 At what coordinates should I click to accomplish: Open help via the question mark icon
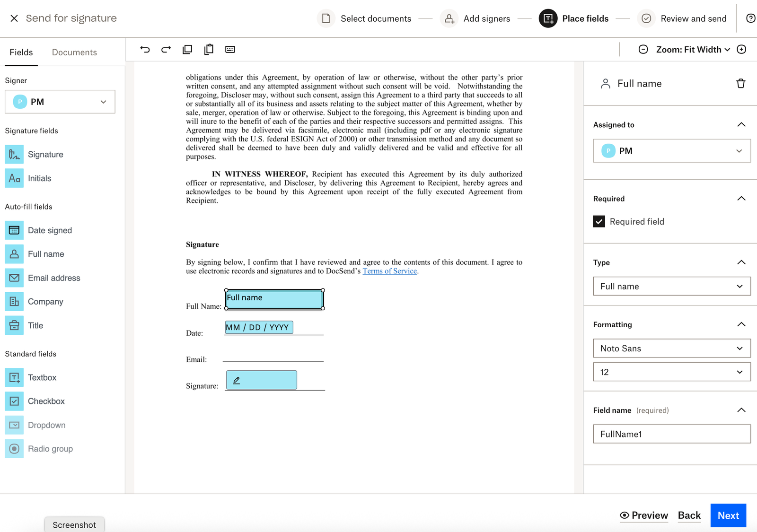click(750, 18)
